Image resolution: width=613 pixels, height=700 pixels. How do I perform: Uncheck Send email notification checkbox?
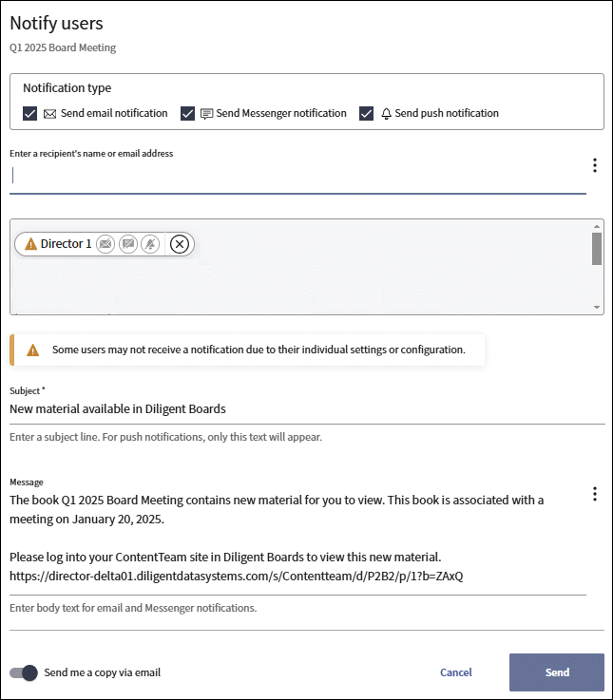[30, 114]
